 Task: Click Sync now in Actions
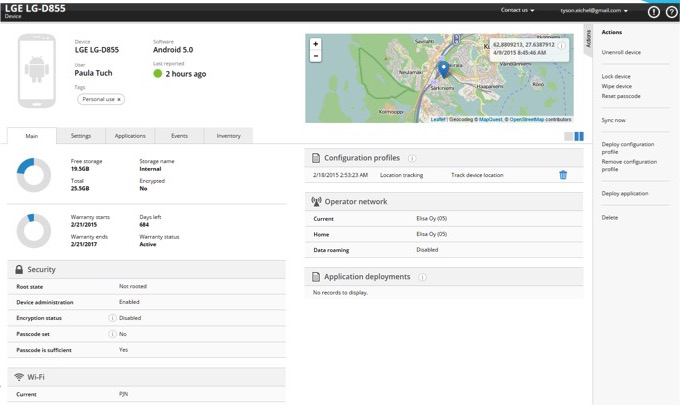coord(613,120)
